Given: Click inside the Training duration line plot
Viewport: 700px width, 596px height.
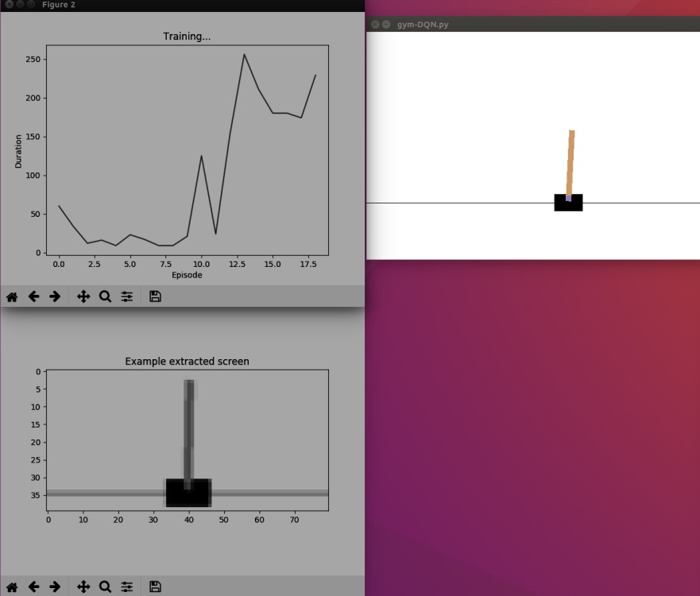Looking at the screenshot, I should tap(187, 150).
